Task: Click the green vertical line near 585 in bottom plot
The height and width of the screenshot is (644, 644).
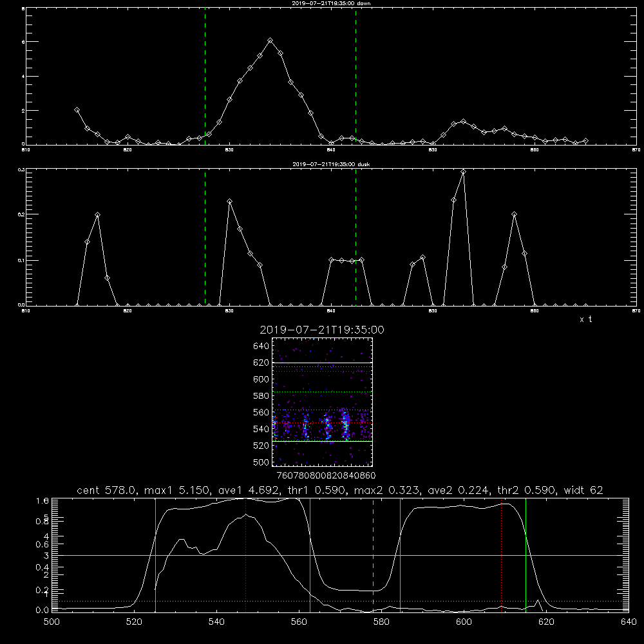Action: point(400,555)
